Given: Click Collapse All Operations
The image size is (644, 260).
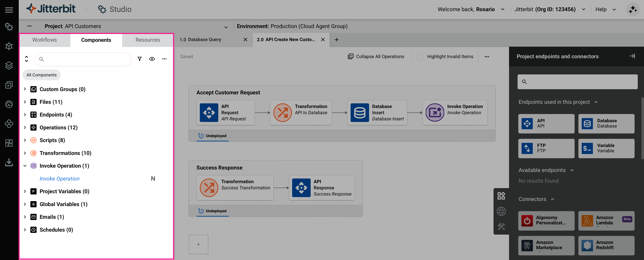Looking at the screenshot, I should coord(376,57).
